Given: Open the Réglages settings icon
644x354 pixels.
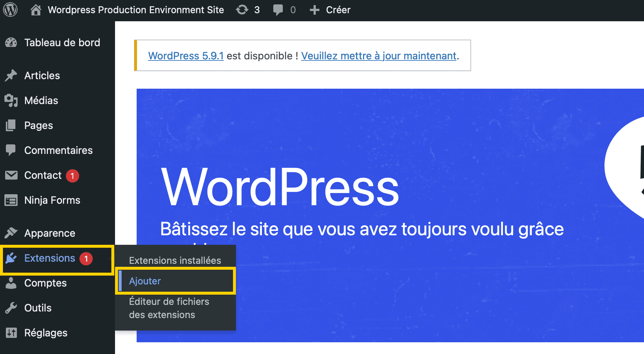Looking at the screenshot, I should coord(11,333).
